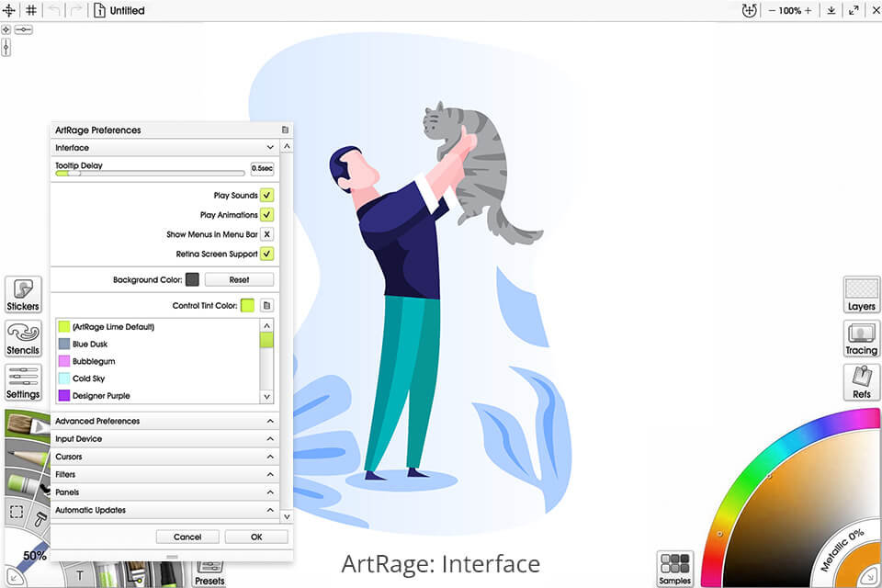The height and width of the screenshot is (588, 882).
Task: Select the selection marquee tool
Action: (x=17, y=512)
